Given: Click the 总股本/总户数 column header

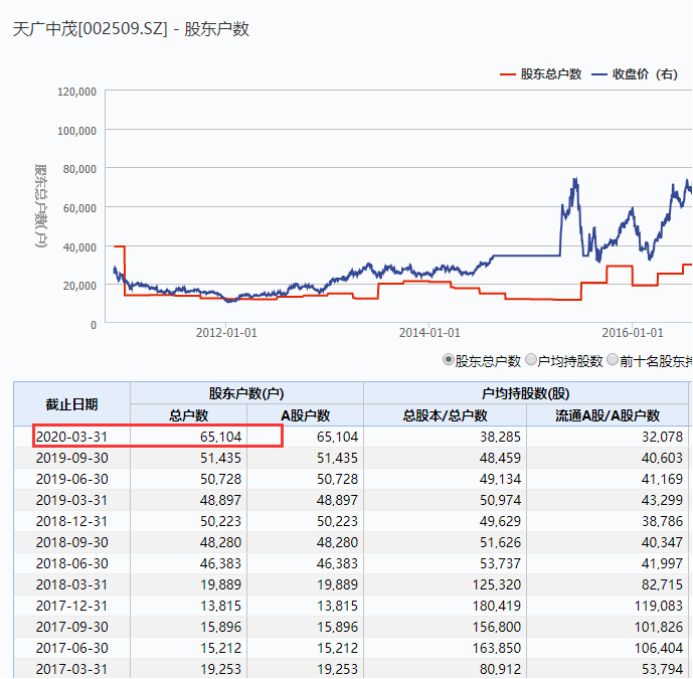Looking at the screenshot, I should point(445,415).
